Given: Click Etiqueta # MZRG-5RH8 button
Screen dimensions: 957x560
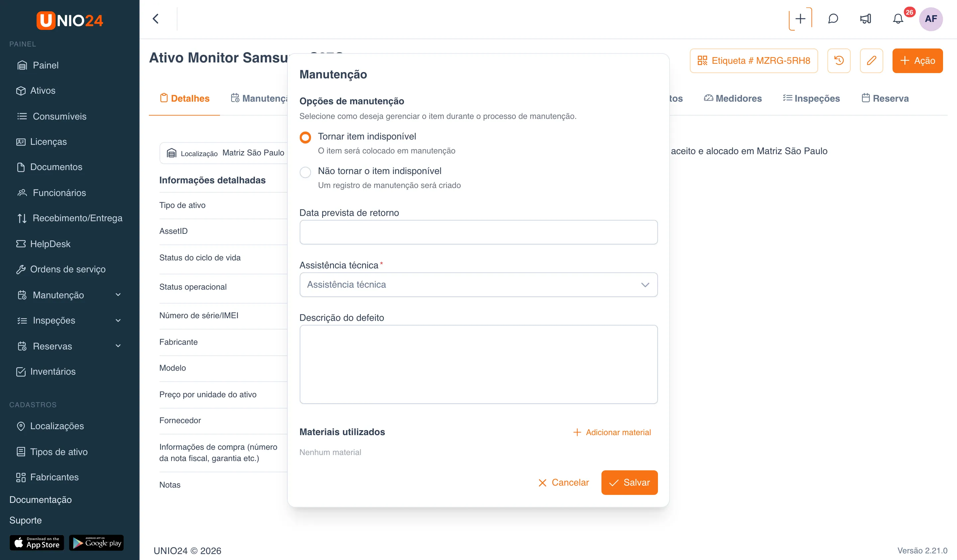Looking at the screenshot, I should pos(754,60).
